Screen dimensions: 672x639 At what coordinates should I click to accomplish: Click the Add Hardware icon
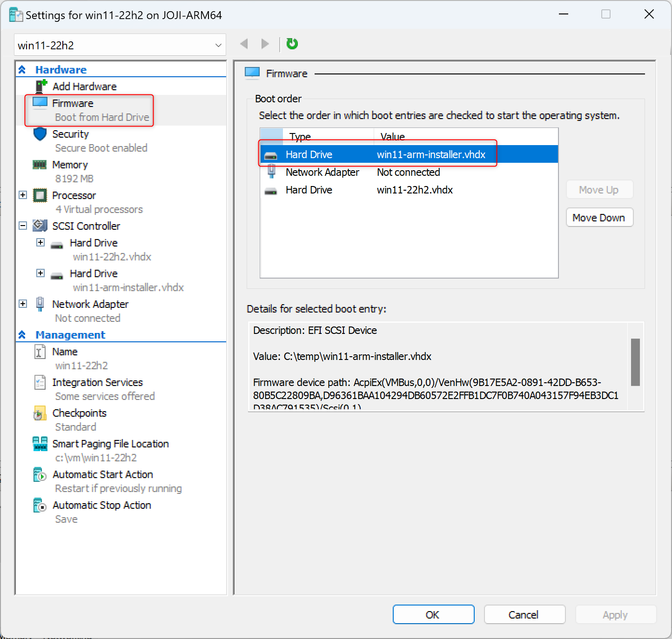pyautogui.click(x=41, y=86)
